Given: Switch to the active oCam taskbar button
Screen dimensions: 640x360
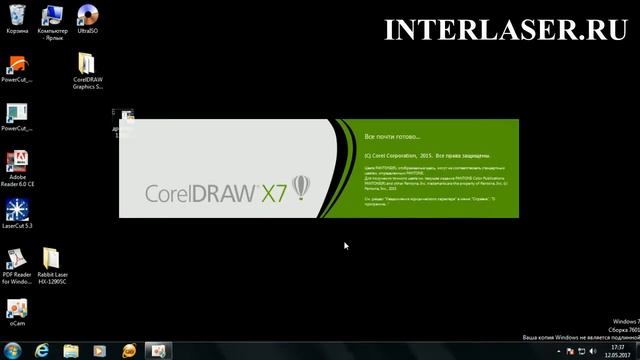Looking at the screenshot, I should [x=158, y=351].
